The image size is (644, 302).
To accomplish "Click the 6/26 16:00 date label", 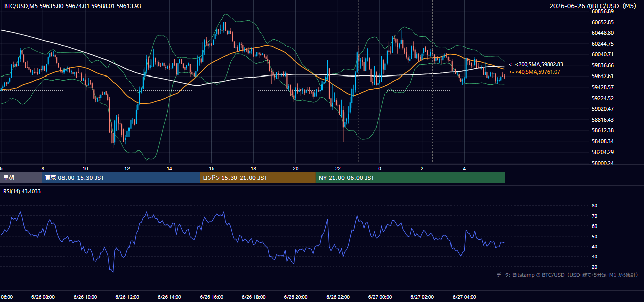I will tap(212, 297).
